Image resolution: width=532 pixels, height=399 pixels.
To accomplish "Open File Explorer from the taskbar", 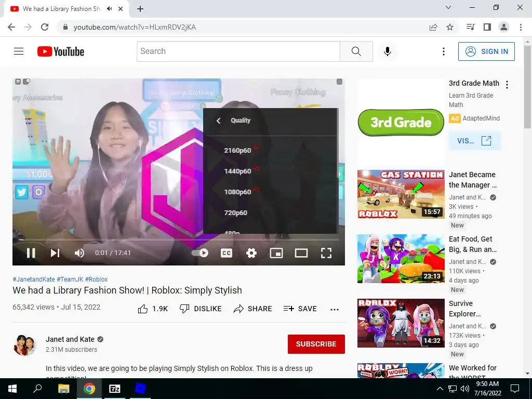I will (x=63, y=389).
